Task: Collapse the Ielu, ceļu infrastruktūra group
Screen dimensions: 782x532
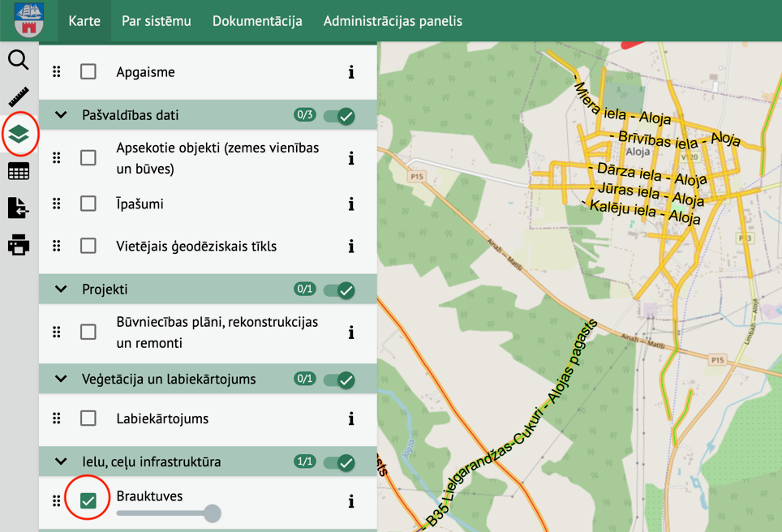Action: click(61, 461)
